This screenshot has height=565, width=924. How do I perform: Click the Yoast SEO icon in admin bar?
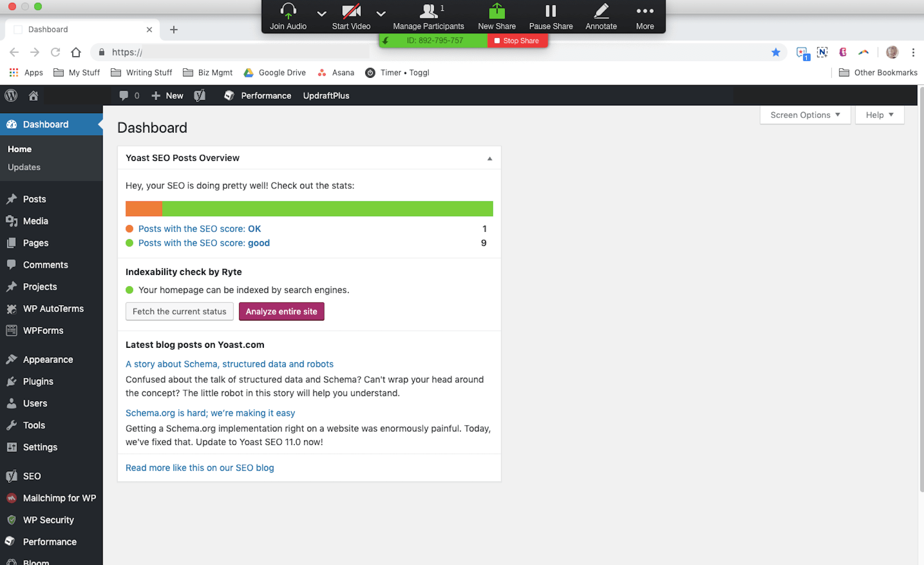[x=200, y=96]
